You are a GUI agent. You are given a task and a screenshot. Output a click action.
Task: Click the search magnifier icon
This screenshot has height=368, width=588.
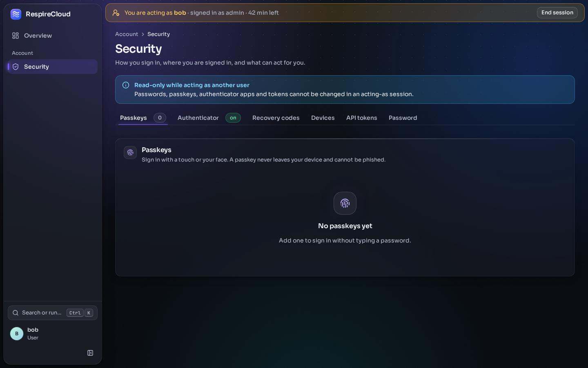click(16, 313)
